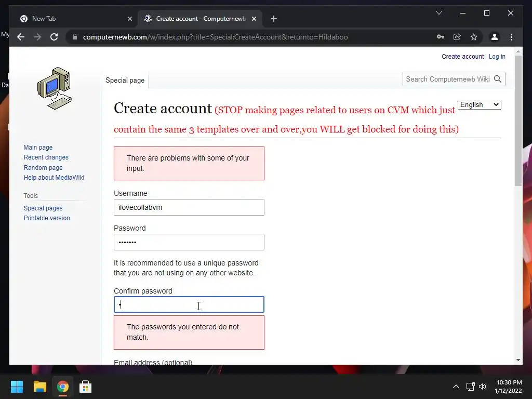Reload the Create account page
Image resolution: width=532 pixels, height=399 pixels.
click(54, 37)
